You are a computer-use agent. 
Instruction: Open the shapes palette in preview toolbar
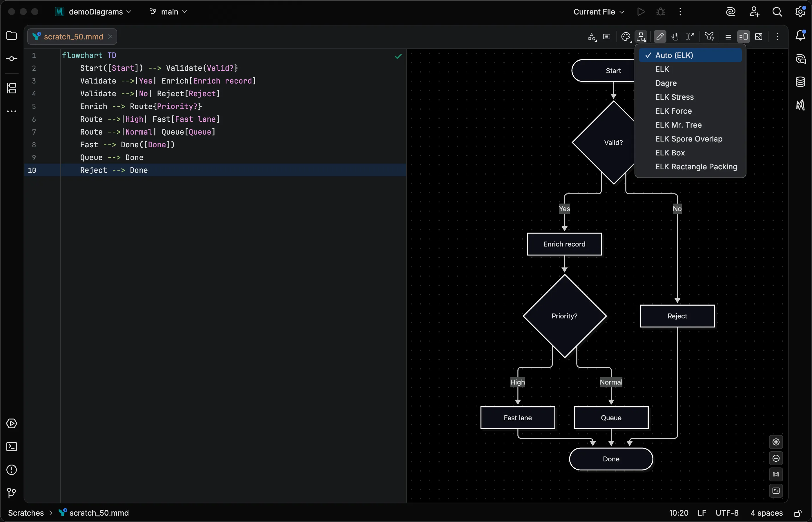click(x=592, y=37)
